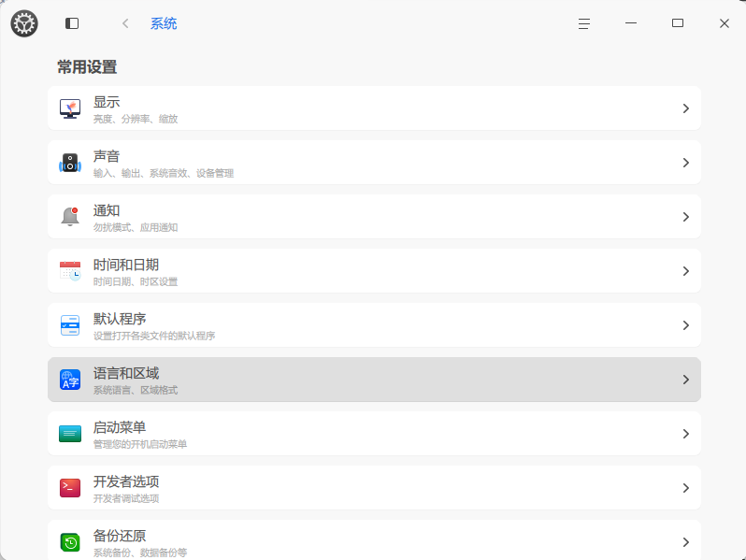Image resolution: width=746 pixels, height=560 pixels.
Task: Maximize the settings window
Action: click(678, 22)
